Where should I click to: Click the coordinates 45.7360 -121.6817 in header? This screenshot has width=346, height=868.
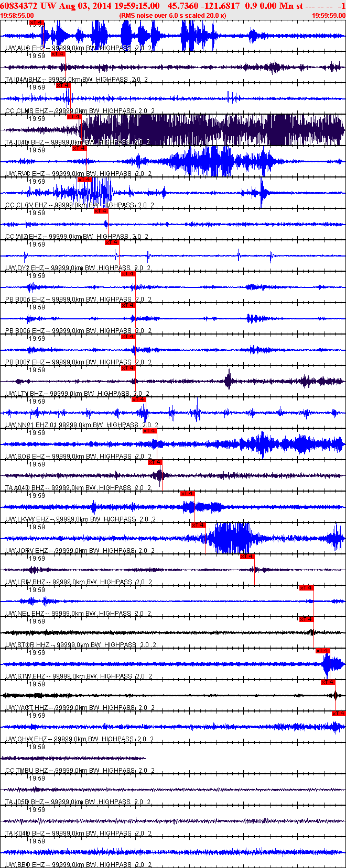click(x=204, y=6)
